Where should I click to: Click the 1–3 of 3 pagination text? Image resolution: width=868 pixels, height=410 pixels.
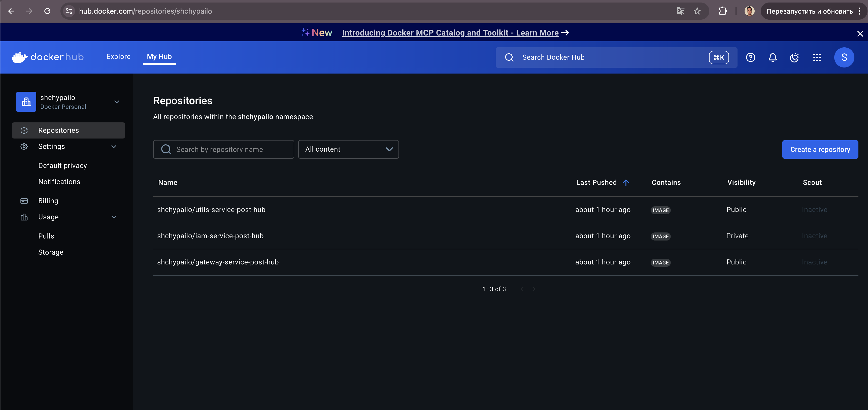[x=494, y=289]
